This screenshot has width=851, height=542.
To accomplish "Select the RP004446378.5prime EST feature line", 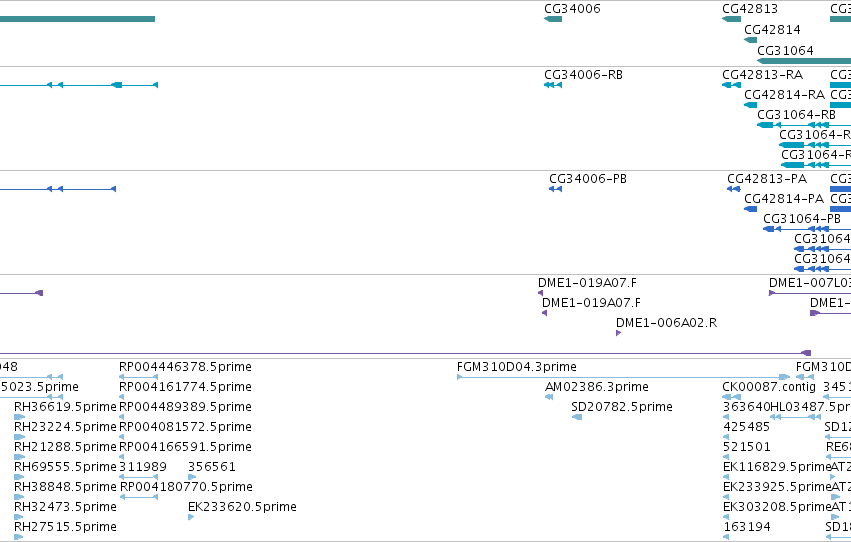I will pyautogui.click(x=138, y=377).
